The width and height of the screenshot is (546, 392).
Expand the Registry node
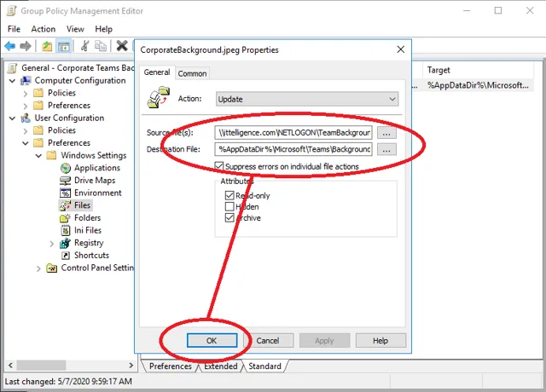tap(52, 244)
